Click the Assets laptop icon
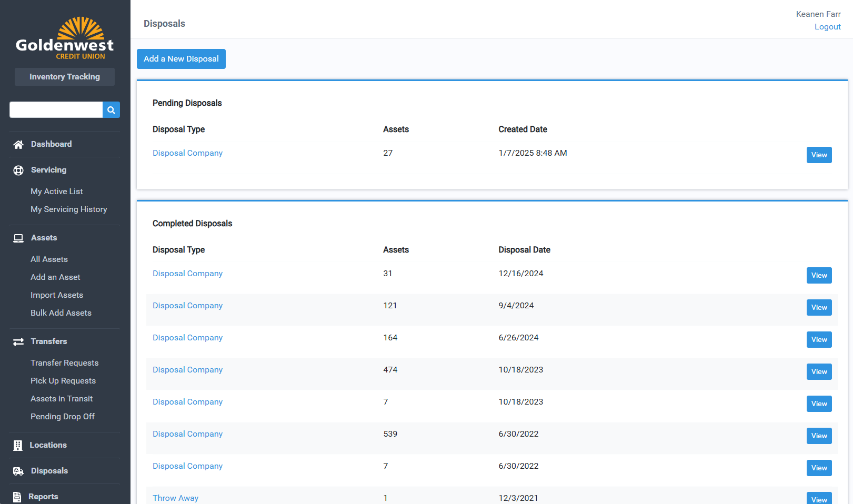 click(18, 238)
